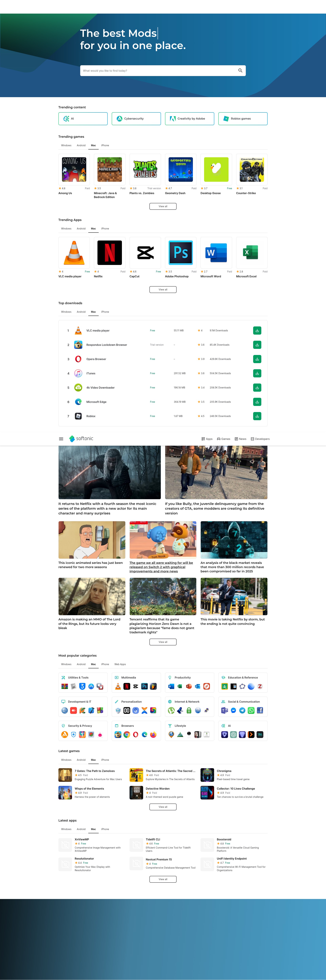Open the Tencent Horizon Zero Dawn plagiarism article
The width and height of the screenshot is (326, 980).
[x=163, y=626]
